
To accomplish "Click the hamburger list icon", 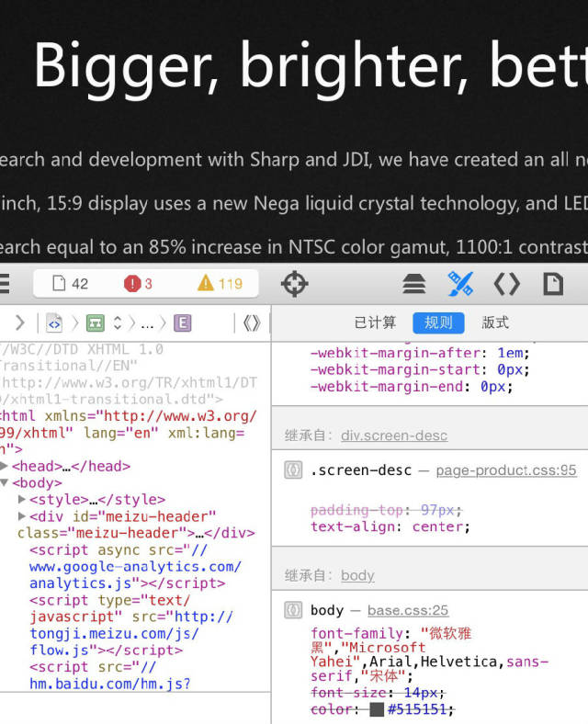I will click(x=5, y=284).
